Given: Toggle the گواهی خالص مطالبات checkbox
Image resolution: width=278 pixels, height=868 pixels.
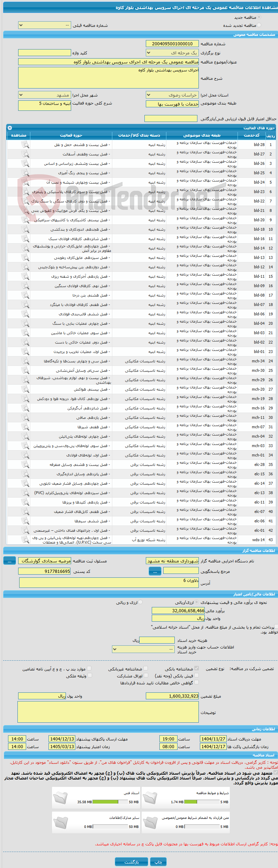Looking at the screenshot, I should click(196, 682).
